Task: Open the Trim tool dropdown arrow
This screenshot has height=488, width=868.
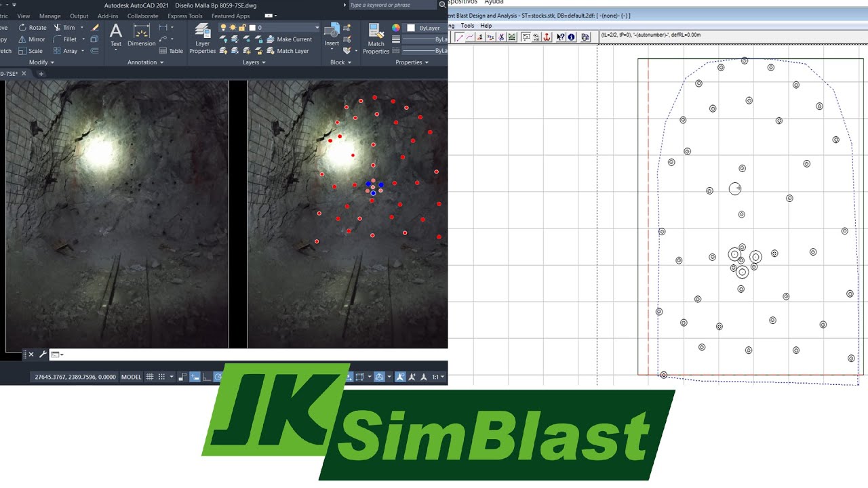Action: coord(82,28)
